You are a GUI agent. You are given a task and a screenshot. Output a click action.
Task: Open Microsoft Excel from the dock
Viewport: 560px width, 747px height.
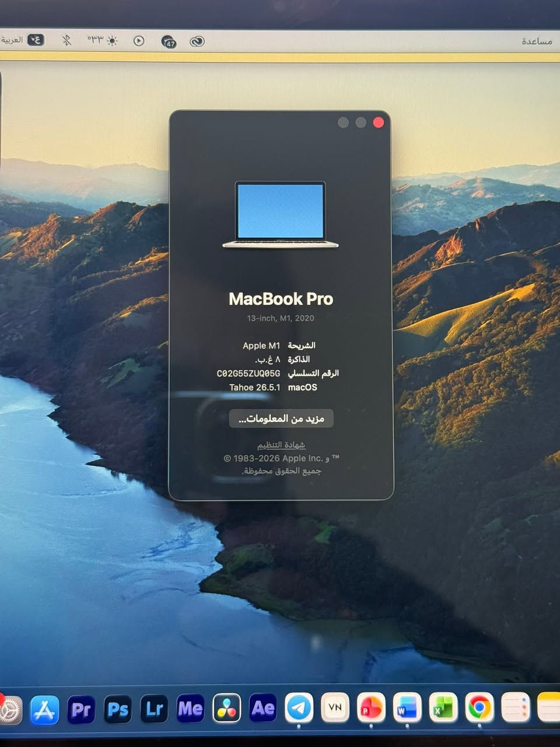pyautogui.click(x=443, y=708)
